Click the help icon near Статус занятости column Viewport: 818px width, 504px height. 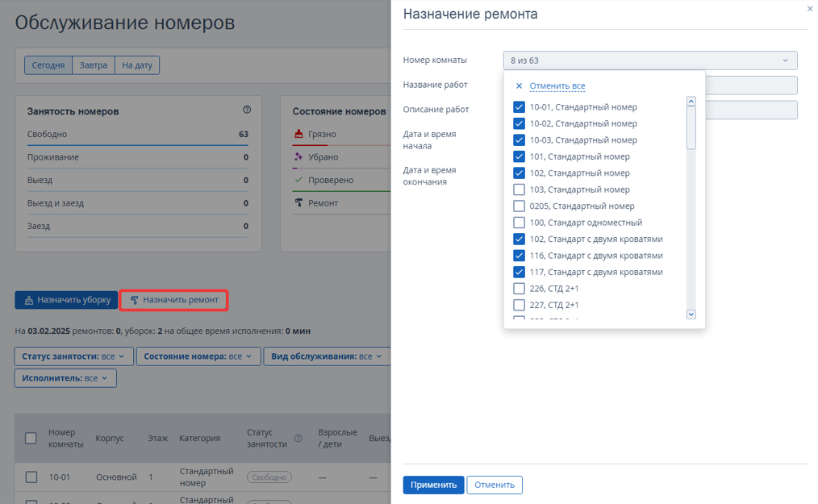(x=298, y=438)
